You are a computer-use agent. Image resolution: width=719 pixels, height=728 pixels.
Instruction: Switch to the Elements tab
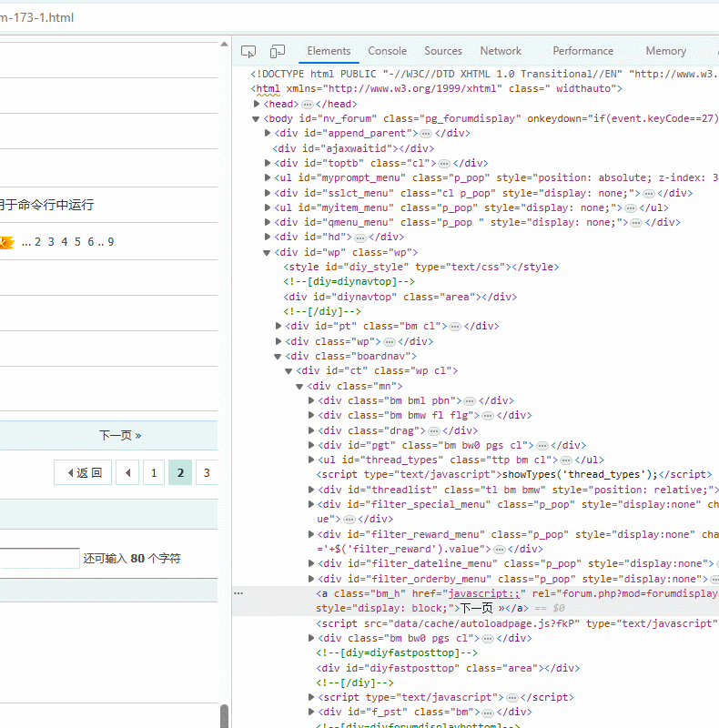pyautogui.click(x=329, y=51)
